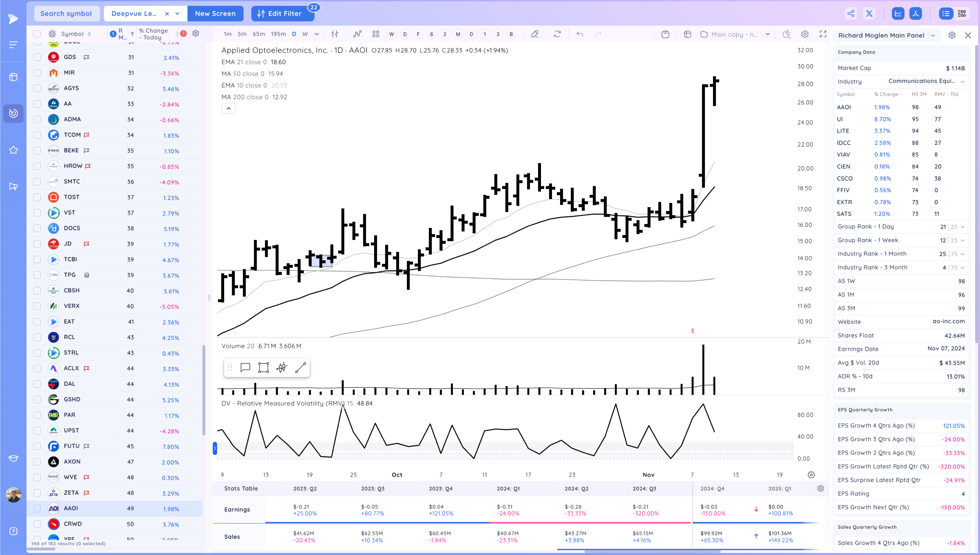Click the New Screen button
Image resolution: width=980 pixels, height=555 pixels.
pyautogui.click(x=215, y=14)
